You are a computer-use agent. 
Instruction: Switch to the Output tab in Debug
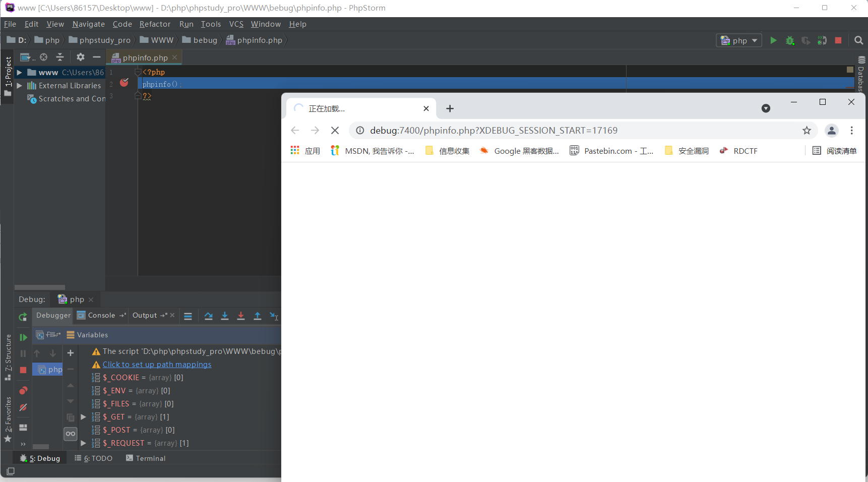coord(145,316)
